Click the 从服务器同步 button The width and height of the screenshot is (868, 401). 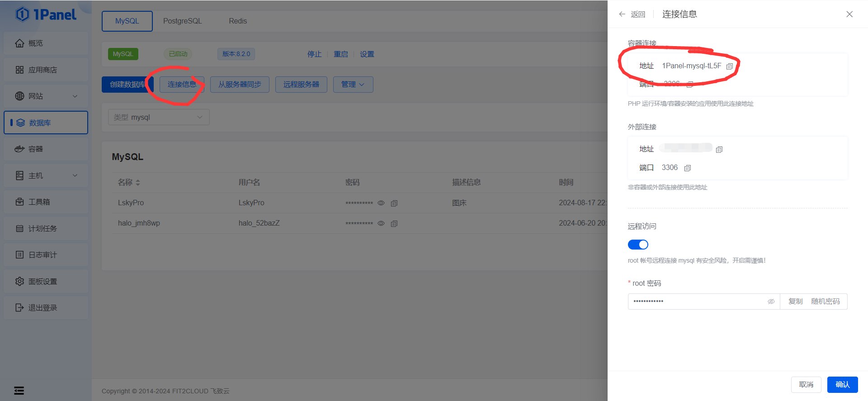click(x=240, y=85)
